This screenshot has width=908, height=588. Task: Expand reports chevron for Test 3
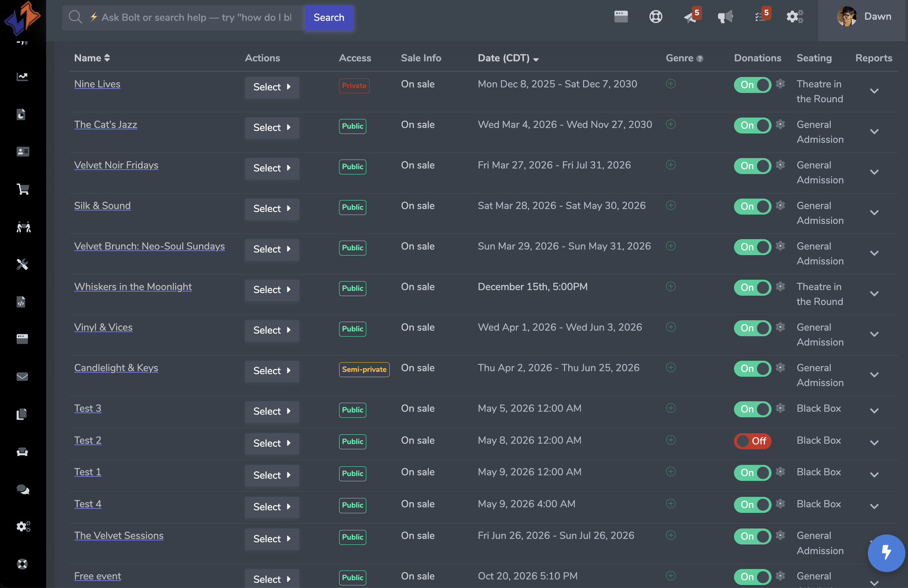coord(874,411)
